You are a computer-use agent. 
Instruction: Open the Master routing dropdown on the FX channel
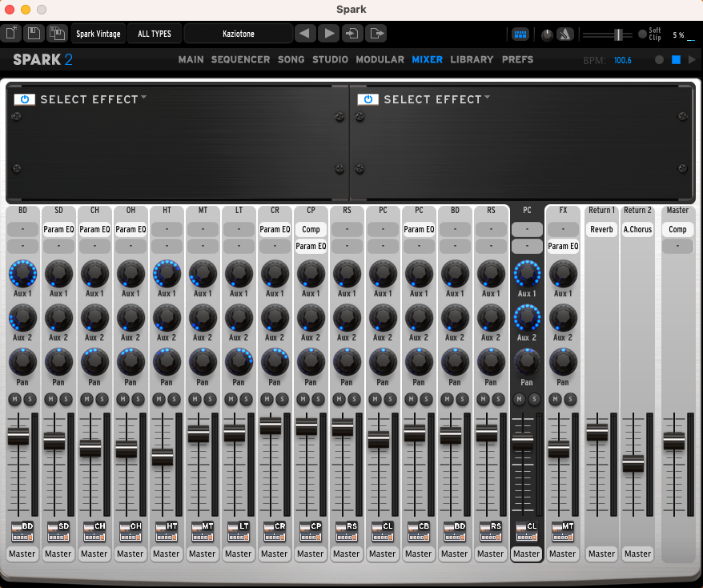562,554
